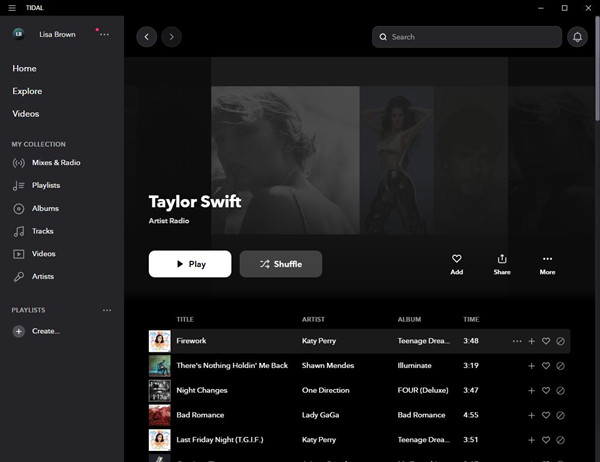The height and width of the screenshot is (462, 600).
Task: Add the radio to collection via heart
Action: point(457,264)
